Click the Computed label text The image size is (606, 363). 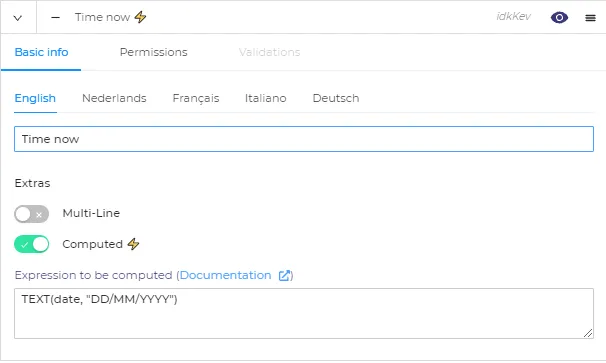92,244
